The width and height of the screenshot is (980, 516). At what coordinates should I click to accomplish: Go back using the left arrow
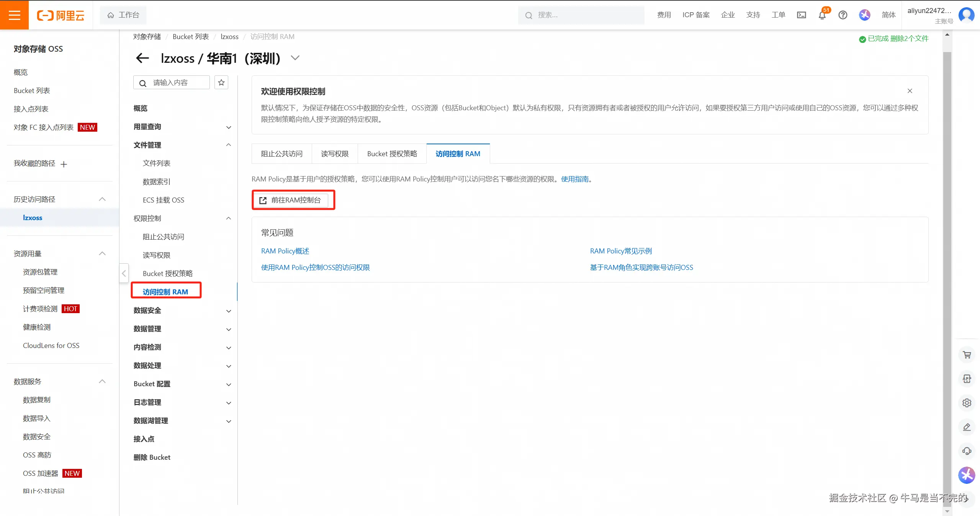tap(142, 58)
